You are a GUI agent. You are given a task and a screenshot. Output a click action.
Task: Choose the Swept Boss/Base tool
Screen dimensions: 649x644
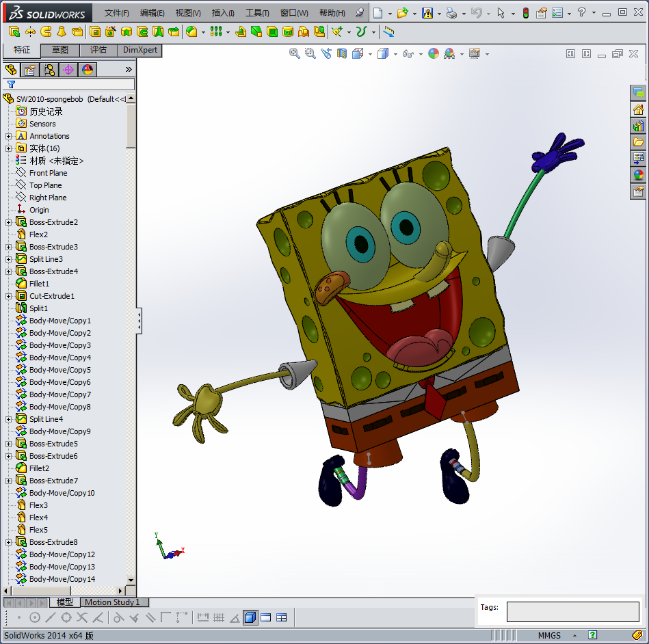(46, 31)
